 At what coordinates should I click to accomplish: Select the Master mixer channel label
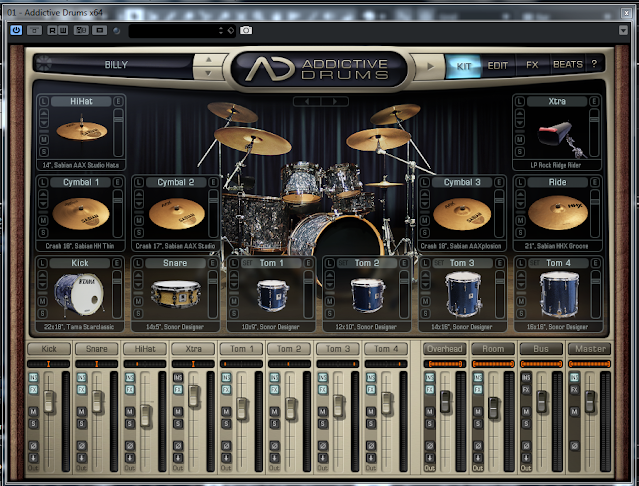590,349
